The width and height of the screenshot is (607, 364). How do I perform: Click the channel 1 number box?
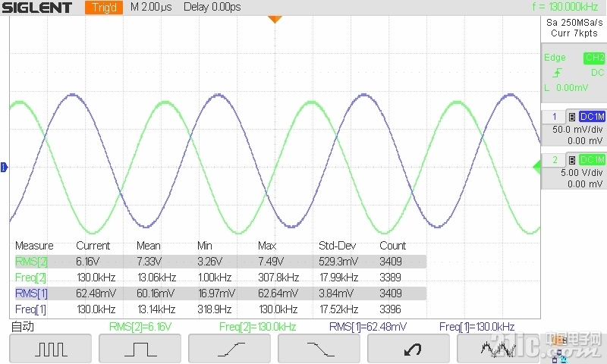(554, 117)
